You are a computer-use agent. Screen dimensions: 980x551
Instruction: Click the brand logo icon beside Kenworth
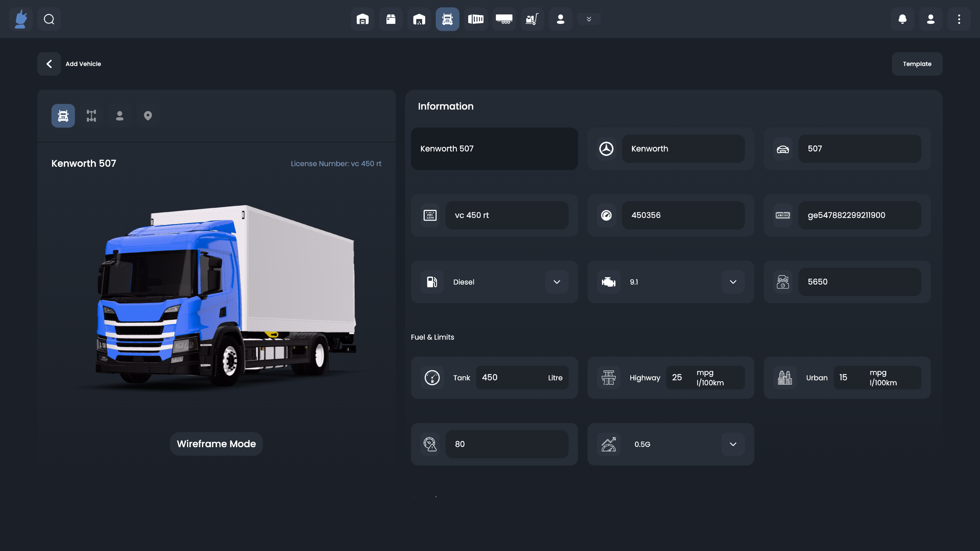[606, 149]
